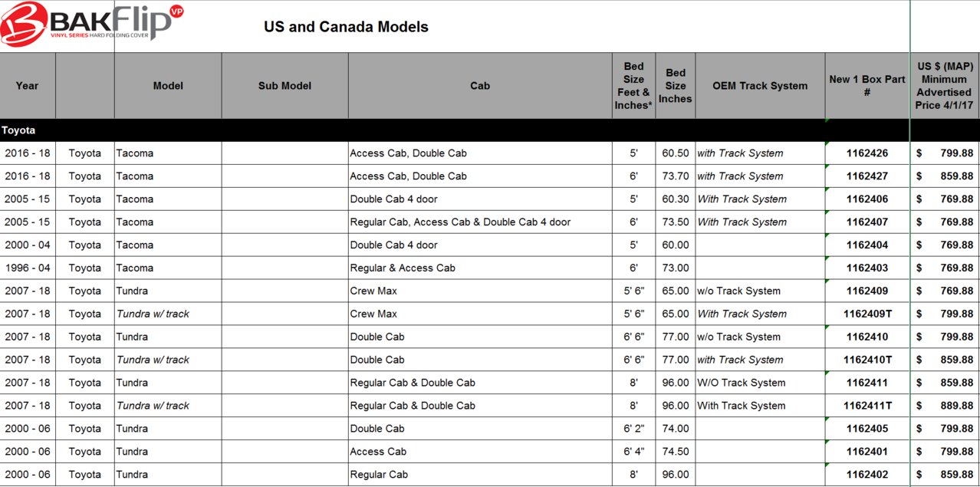The height and width of the screenshot is (487, 980).
Task: Select the Crew Max cell without track
Action: click(480, 291)
